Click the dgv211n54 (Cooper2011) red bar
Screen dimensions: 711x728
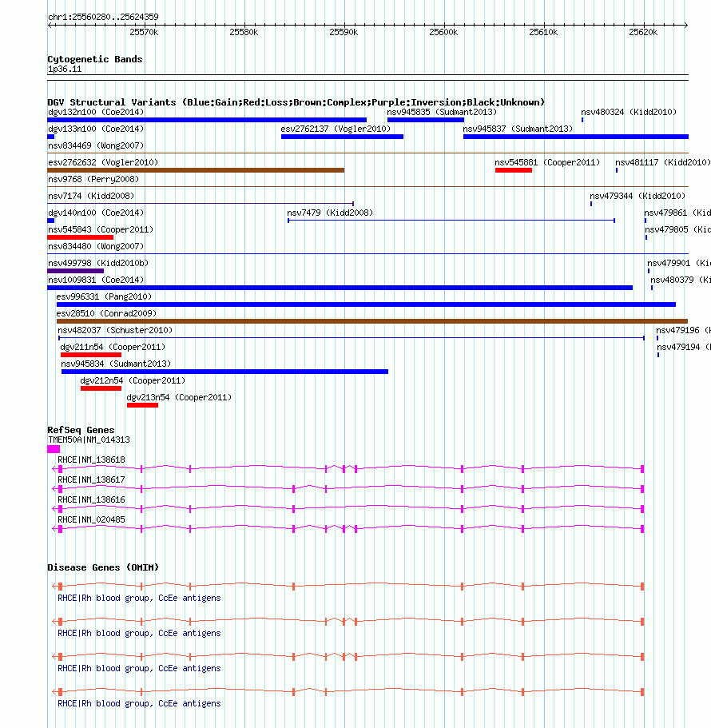click(x=91, y=355)
